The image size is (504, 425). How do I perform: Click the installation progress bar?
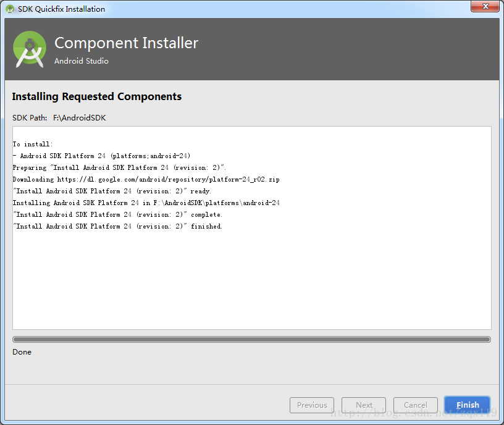point(251,340)
